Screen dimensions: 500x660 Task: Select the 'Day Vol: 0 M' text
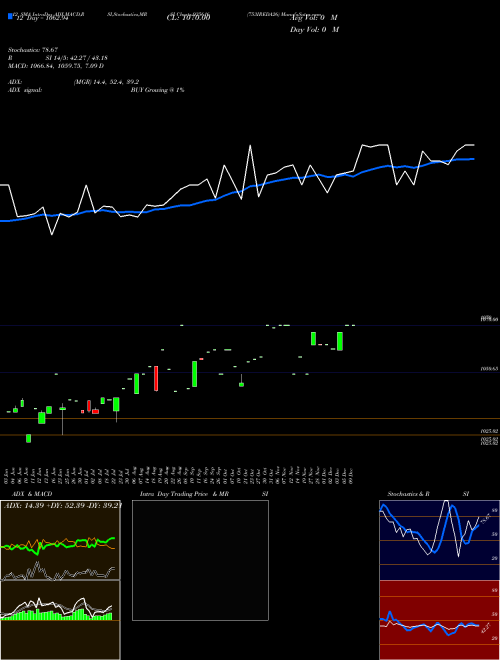(x=314, y=29)
